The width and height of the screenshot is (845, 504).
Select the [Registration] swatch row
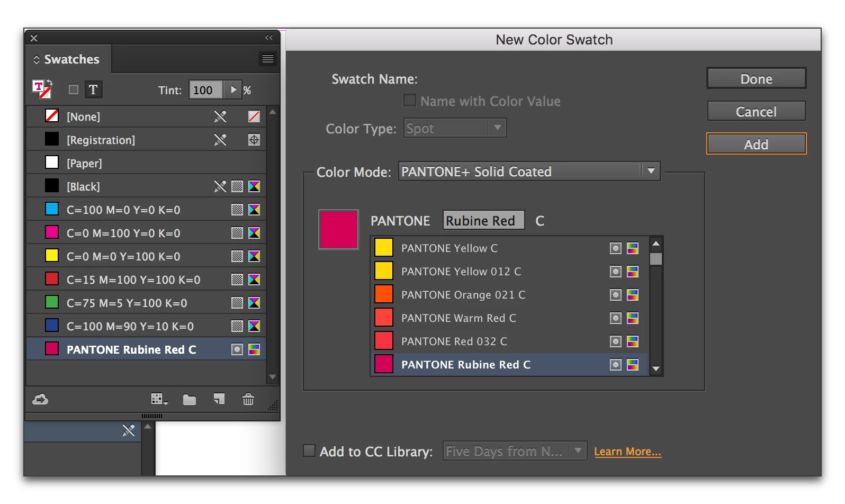point(146,140)
